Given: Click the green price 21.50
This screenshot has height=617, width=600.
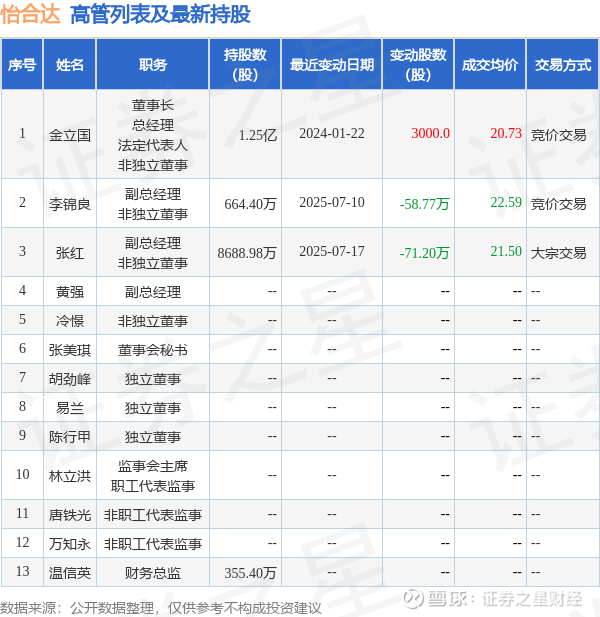Looking at the screenshot, I should click(x=506, y=251).
